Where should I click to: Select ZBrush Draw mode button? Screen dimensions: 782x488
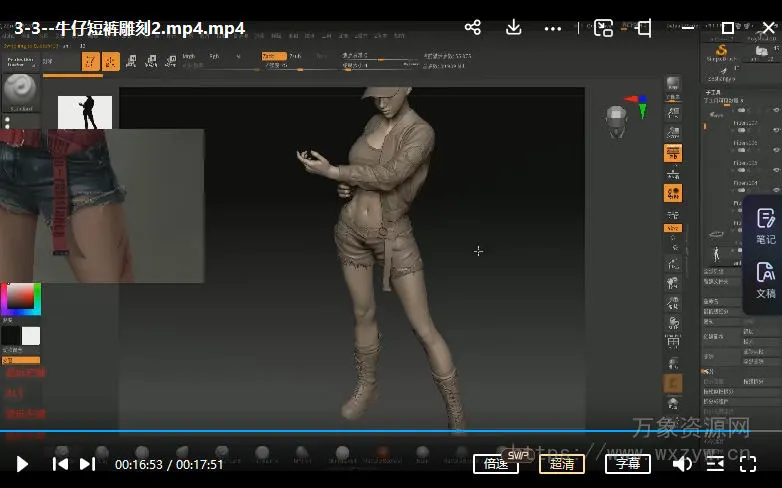tap(110, 61)
